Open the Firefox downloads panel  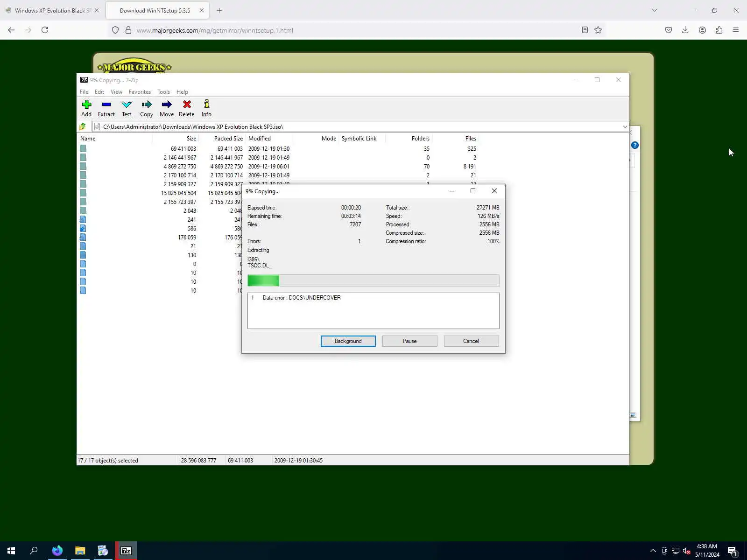click(x=685, y=30)
